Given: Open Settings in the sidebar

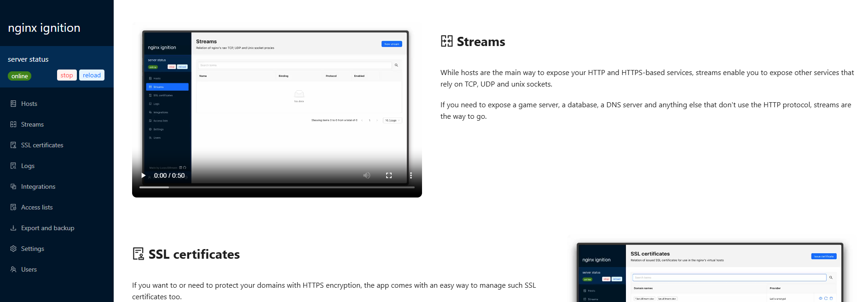Looking at the screenshot, I should [x=57, y=249].
